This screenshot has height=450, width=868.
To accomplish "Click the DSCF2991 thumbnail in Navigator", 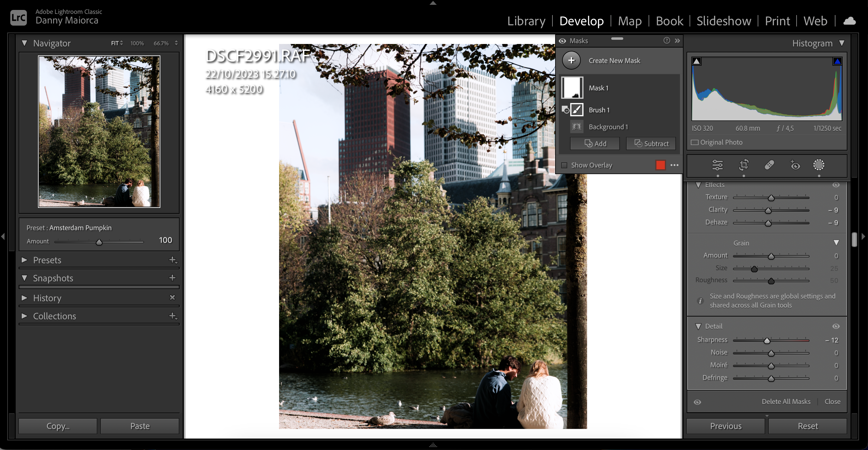I will [99, 131].
